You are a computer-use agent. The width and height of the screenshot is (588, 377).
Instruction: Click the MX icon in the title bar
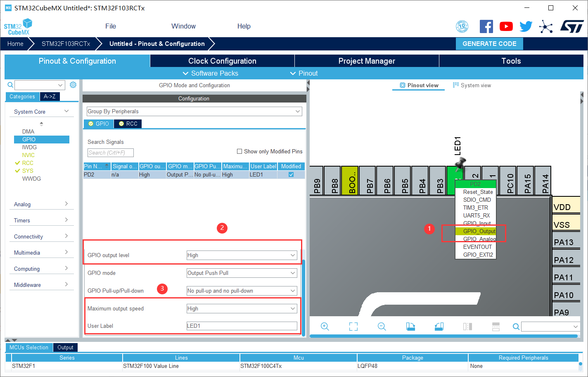[x=8, y=8]
